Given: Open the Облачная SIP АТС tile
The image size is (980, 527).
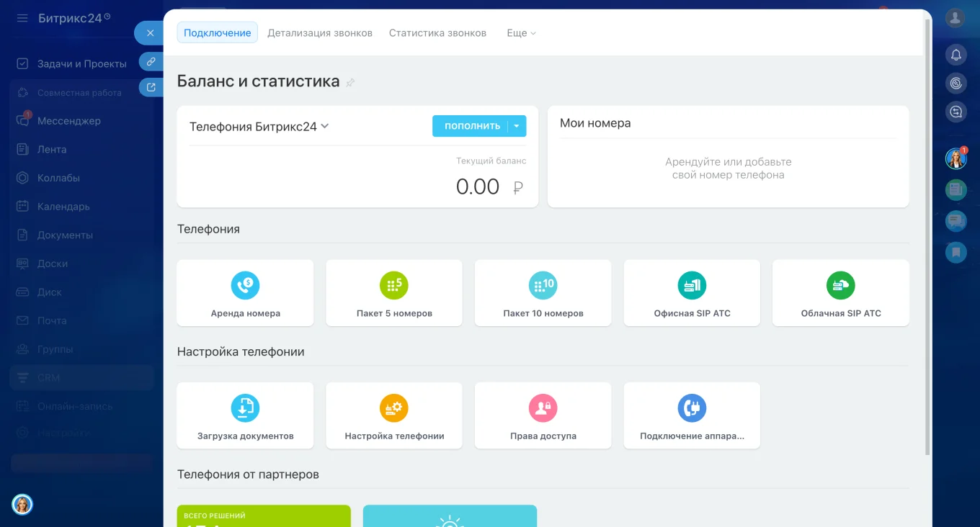Looking at the screenshot, I should point(840,292).
